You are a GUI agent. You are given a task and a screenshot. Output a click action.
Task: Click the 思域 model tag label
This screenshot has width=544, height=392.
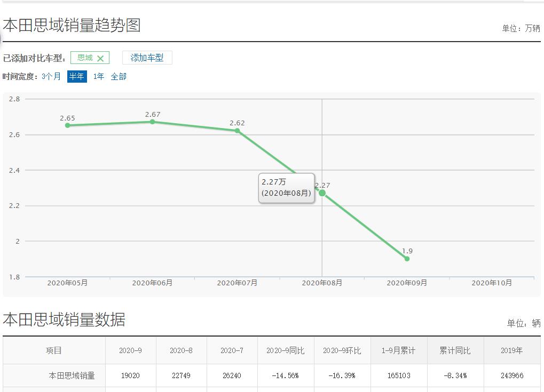[x=85, y=58]
